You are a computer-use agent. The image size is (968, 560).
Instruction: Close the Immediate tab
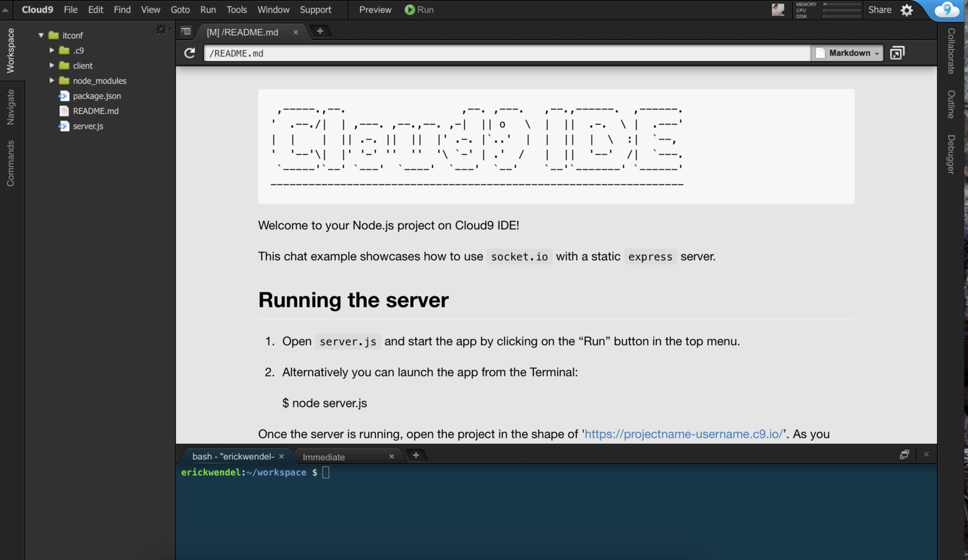pyautogui.click(x=392, y=457)
